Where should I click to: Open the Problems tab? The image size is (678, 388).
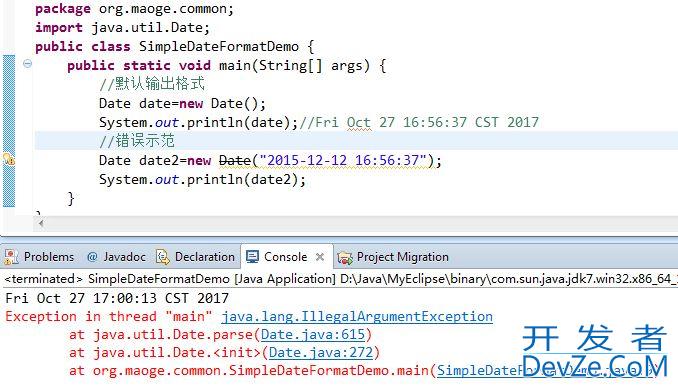(x=49, y=257)
